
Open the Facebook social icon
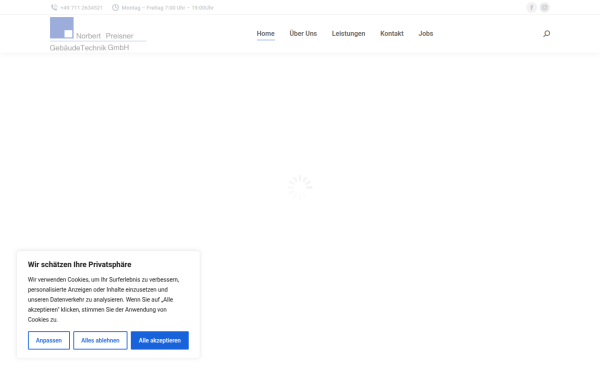click(532, 7)
